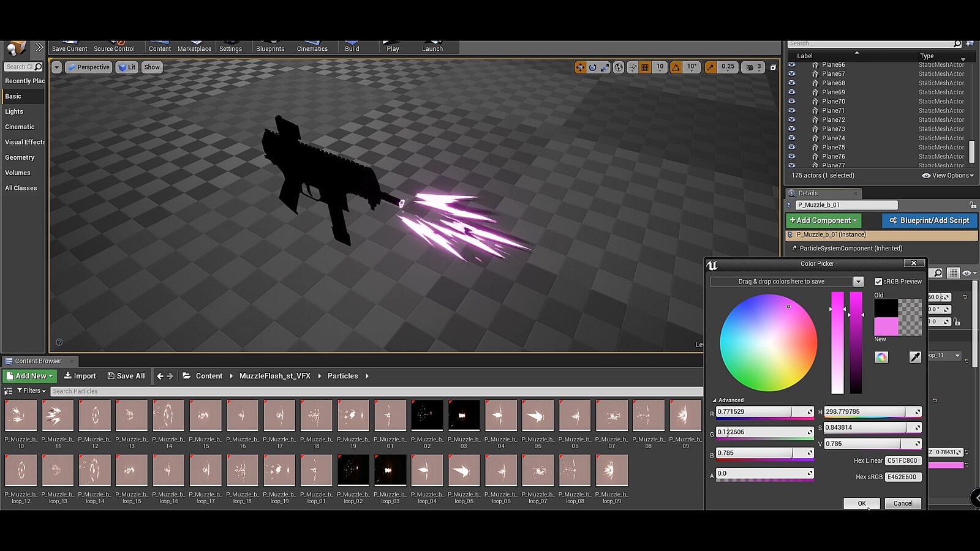
Task: Select the Lights category in Place Actors panel
Action: (x=14, y=111)
